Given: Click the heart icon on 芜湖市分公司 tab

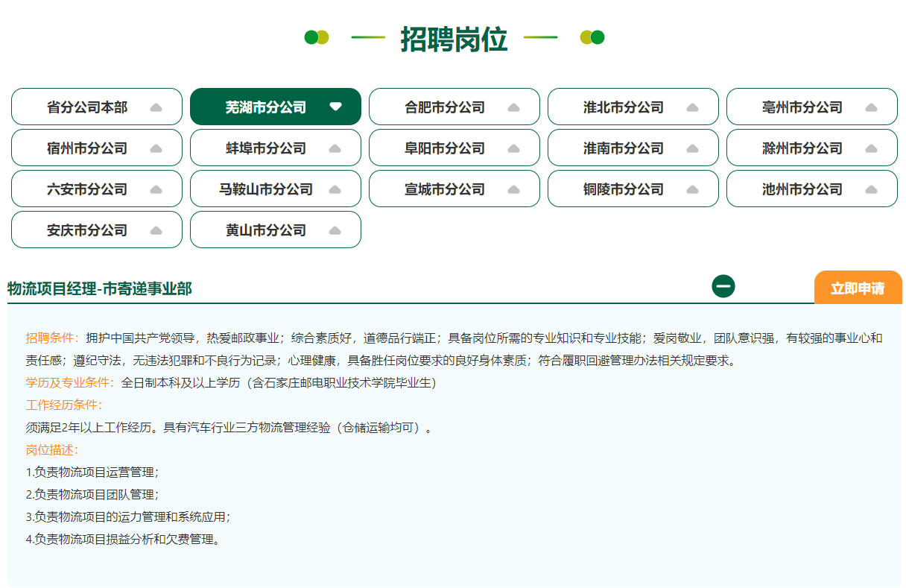Looking at the screenshot, I should (335, 107).
